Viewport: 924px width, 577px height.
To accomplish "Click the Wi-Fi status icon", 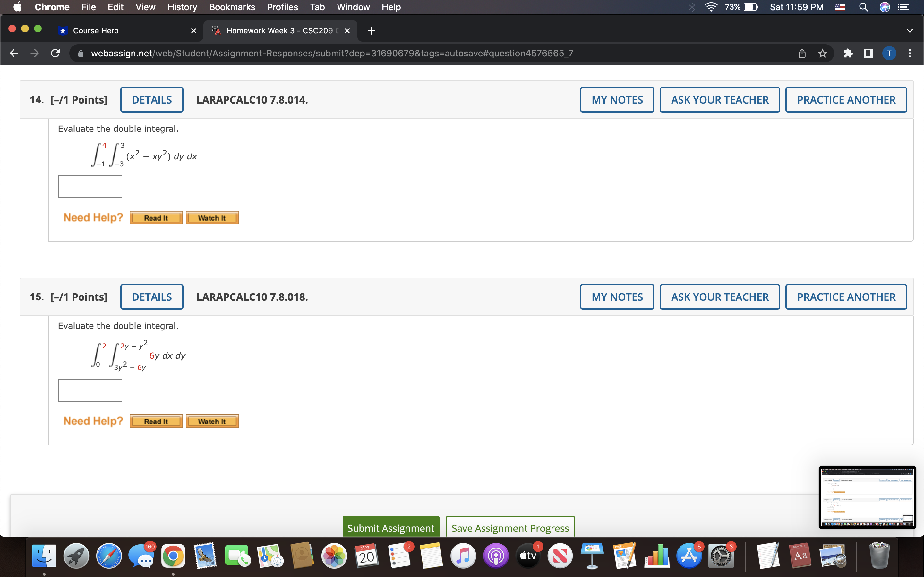I will pyautogui.click(x=711, y=7).
